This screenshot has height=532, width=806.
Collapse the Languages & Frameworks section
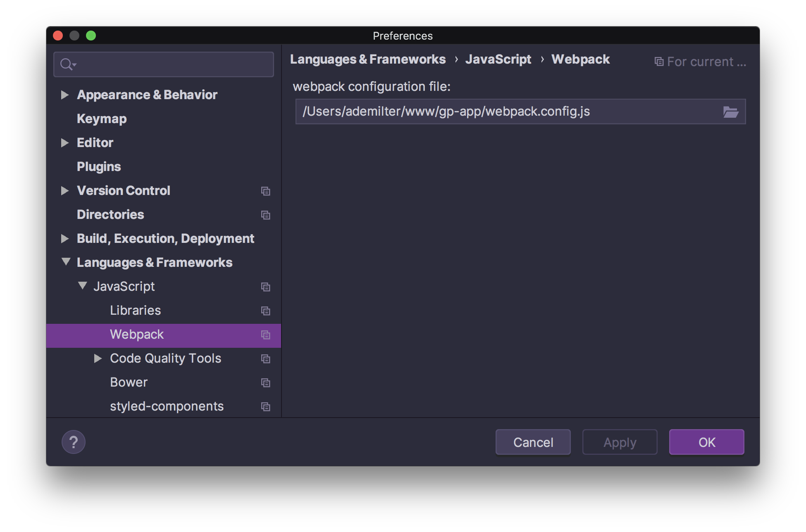point(66,262)
